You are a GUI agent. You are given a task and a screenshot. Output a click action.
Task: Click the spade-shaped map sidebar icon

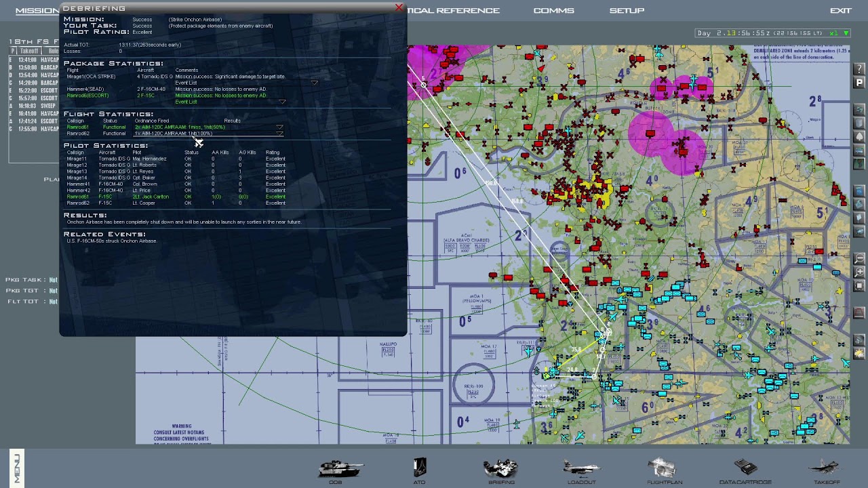859,136
